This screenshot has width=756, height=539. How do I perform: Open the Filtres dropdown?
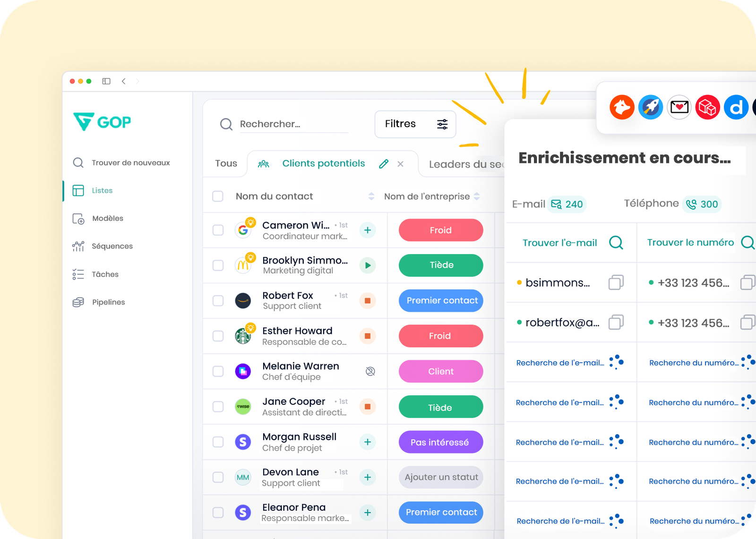(415, 124)
